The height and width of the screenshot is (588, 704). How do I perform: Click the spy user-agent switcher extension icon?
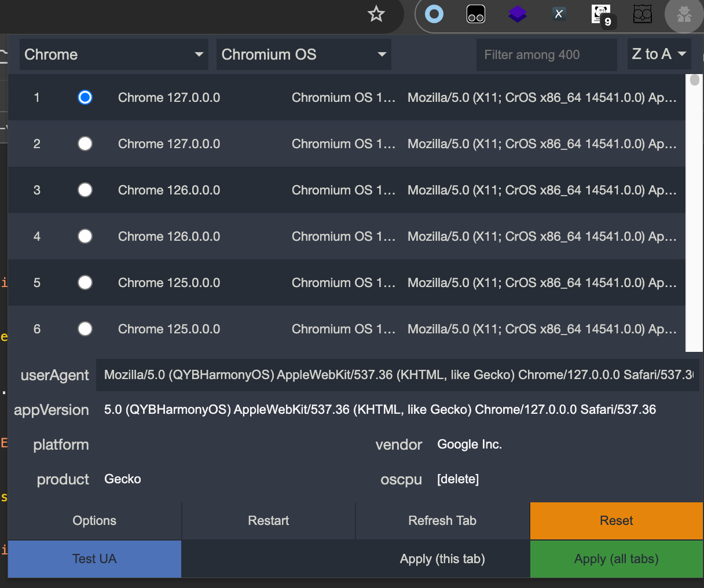click(684, 14)
